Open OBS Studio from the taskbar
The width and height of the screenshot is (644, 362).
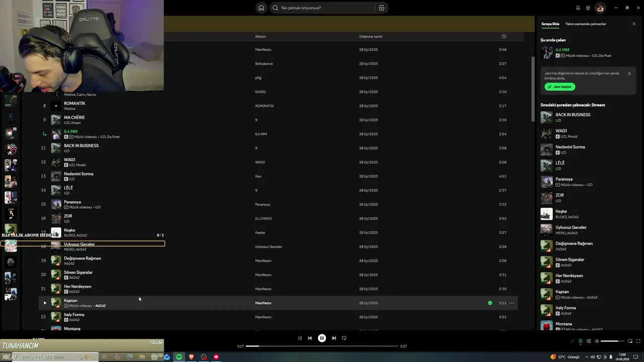(204, 357)
